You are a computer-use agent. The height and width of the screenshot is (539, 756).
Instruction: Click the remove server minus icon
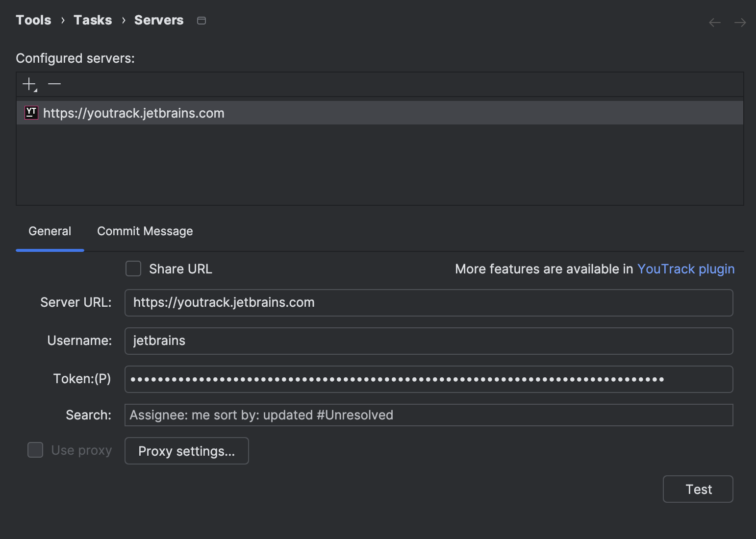(54, 84)
